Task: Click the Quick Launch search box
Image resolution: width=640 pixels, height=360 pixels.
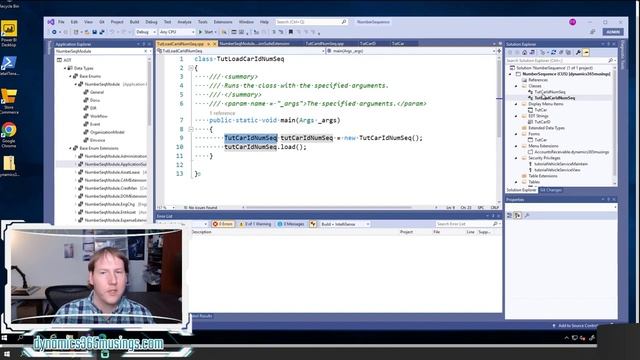Action: pyautogui.click(x=311, y=22)
